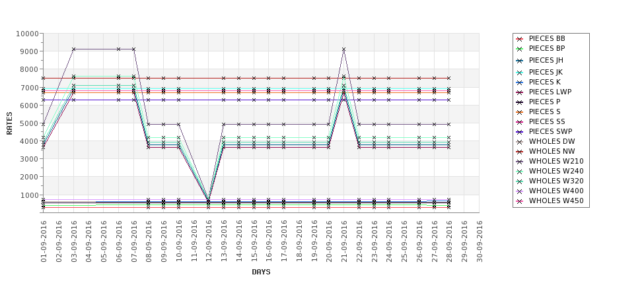Click the 03-09-2016 date label

coord(73,241)
